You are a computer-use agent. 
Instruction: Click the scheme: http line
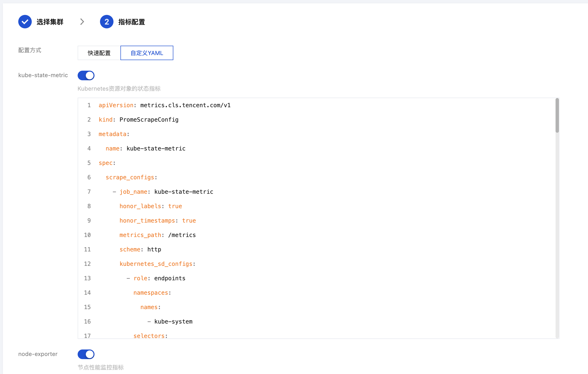click(140, 249)
